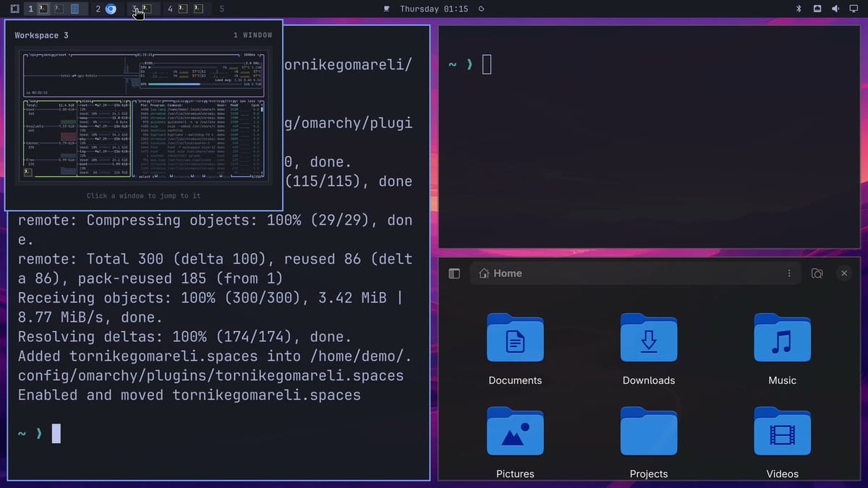Toggle the sidebar in the Files window
The image size is (868, 488).
click(454, 273)
